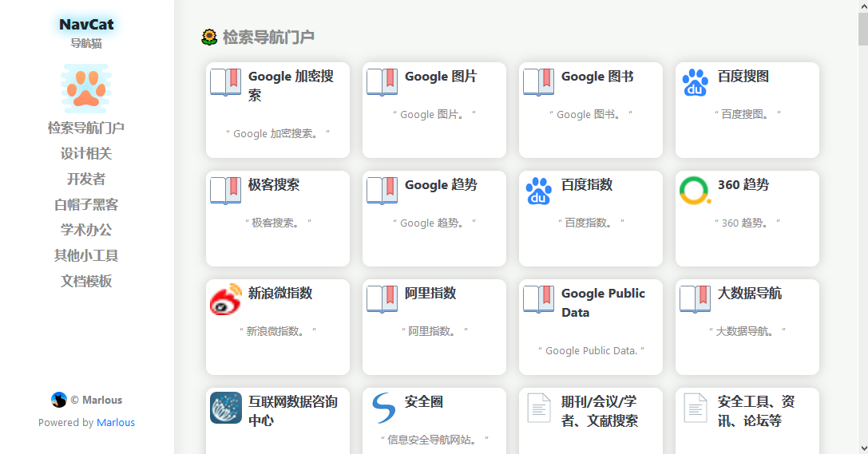
Task: Click the Google 图片 bookmark icon
Action: click(x=382, y=82)
